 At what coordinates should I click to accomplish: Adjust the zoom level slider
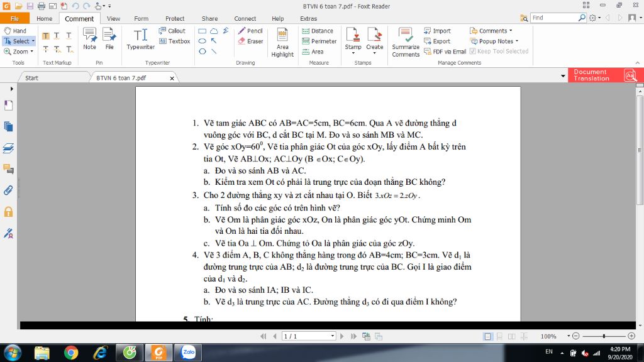(604, 336)
